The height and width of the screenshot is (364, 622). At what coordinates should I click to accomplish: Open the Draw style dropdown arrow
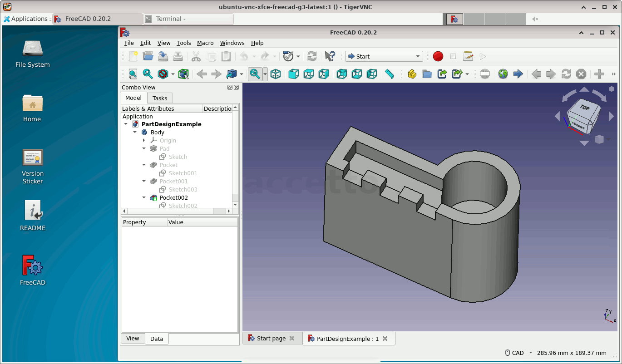coord(173,74)
